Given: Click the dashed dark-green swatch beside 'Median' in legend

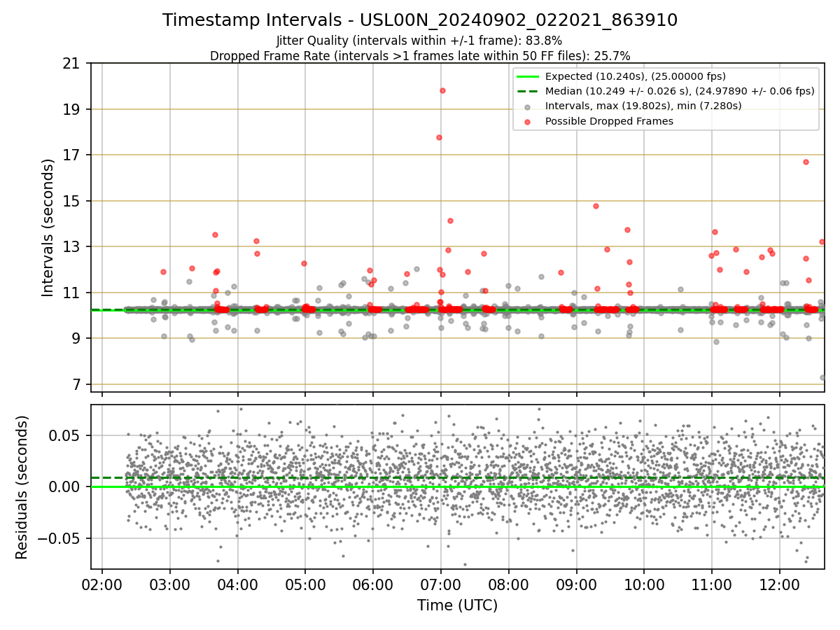Looking at the screenshot, I should 528,92.
